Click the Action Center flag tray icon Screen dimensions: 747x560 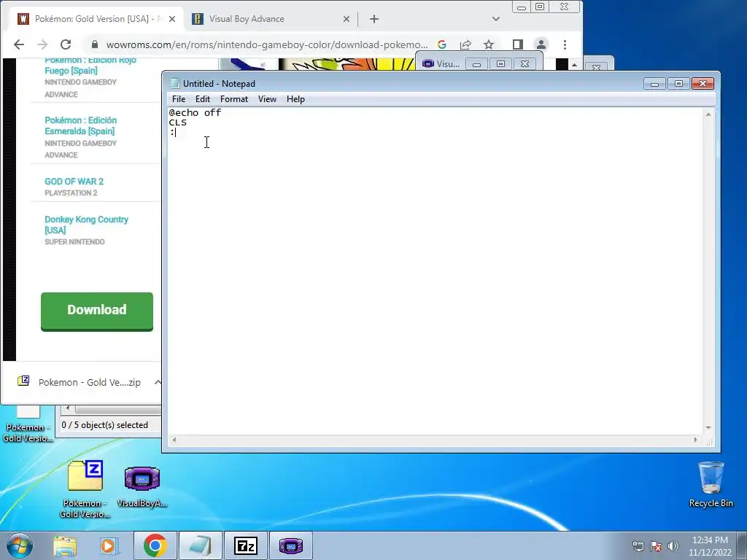656,546
